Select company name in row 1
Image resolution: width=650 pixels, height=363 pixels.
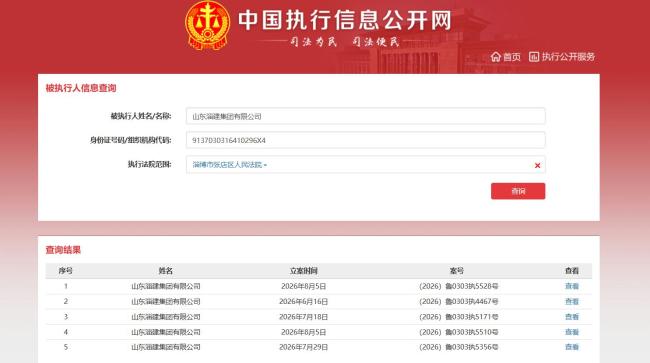click(166, 286)
